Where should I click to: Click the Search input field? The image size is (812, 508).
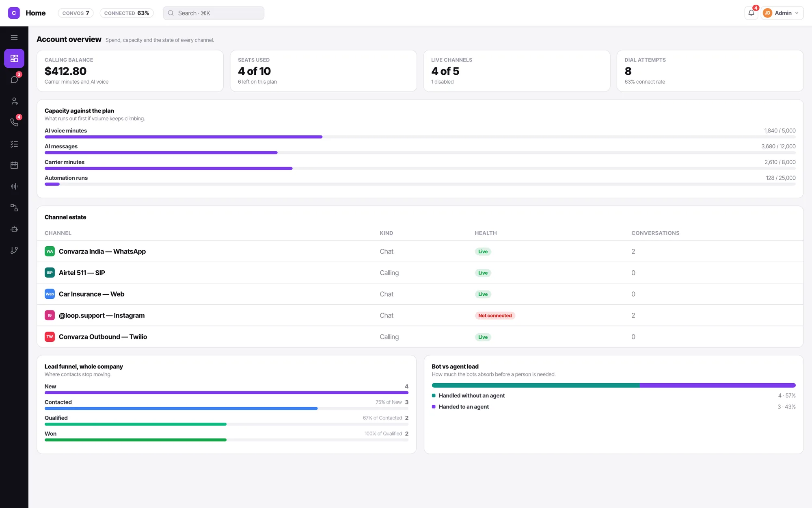pyautogui.click(x=214, y=13)
